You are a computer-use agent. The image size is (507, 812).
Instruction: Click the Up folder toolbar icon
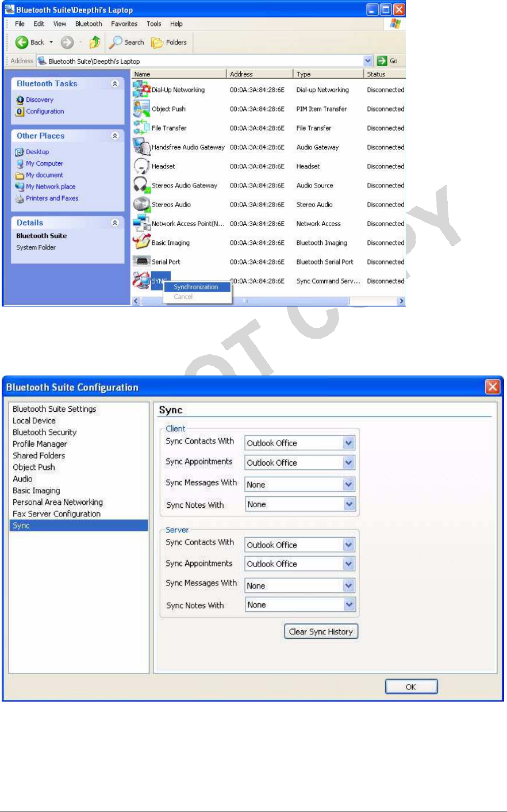point(95,42)
